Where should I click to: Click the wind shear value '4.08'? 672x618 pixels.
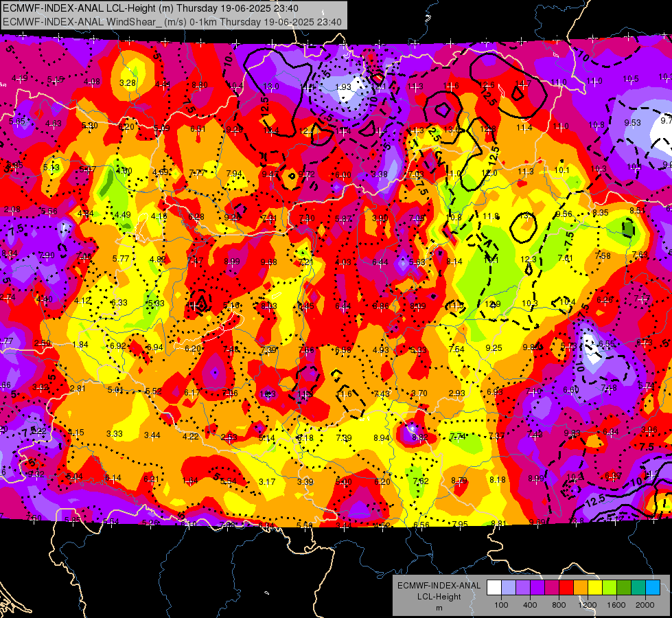coord(92,82)
